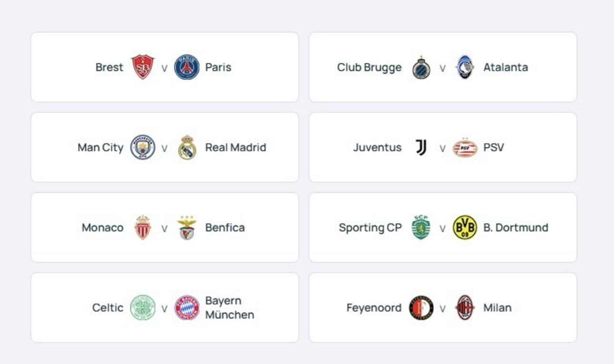This screenshot has height=364, width=614.
Task: Click the Juventus logo
Action: (x=421, y=148)
